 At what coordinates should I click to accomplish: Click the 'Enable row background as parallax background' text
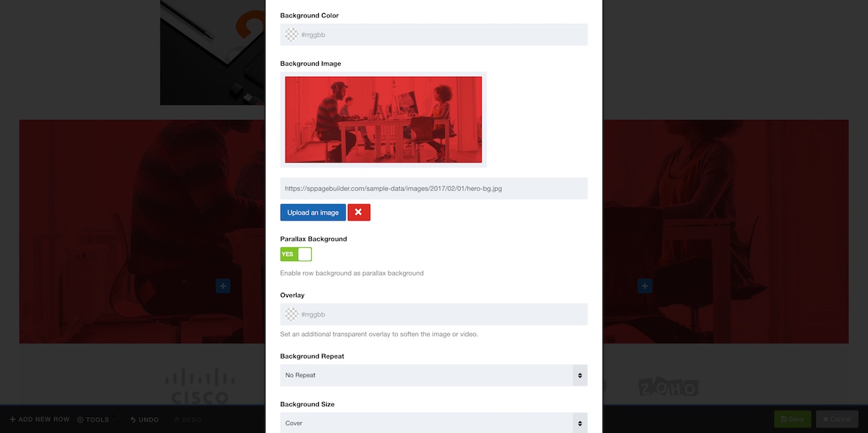(352, 273)
